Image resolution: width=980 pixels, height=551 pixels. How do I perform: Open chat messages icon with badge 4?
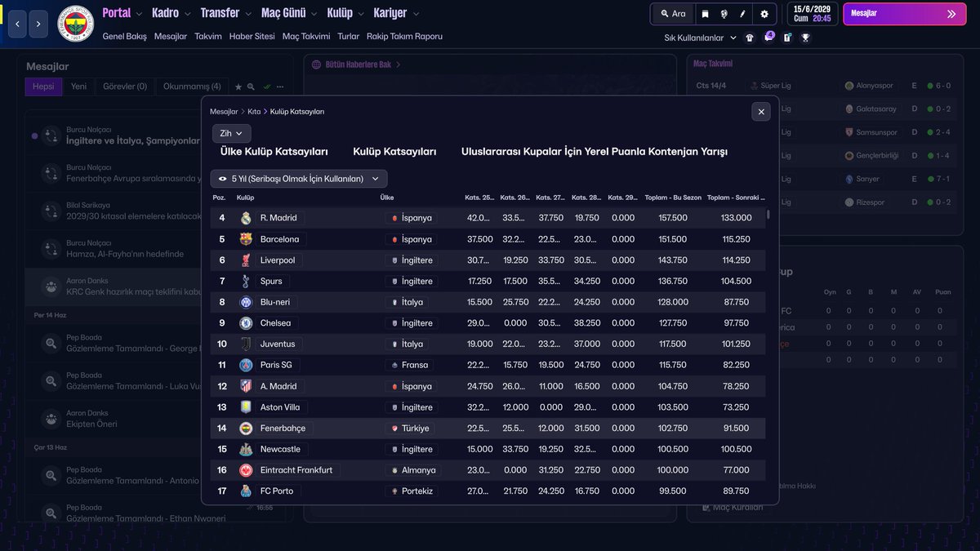768,38
